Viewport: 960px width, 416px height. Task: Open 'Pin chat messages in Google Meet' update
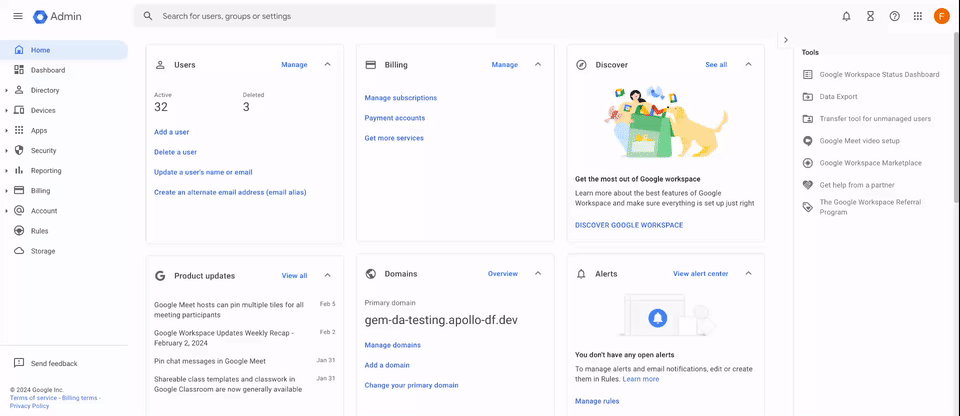(x=209, y=361)
